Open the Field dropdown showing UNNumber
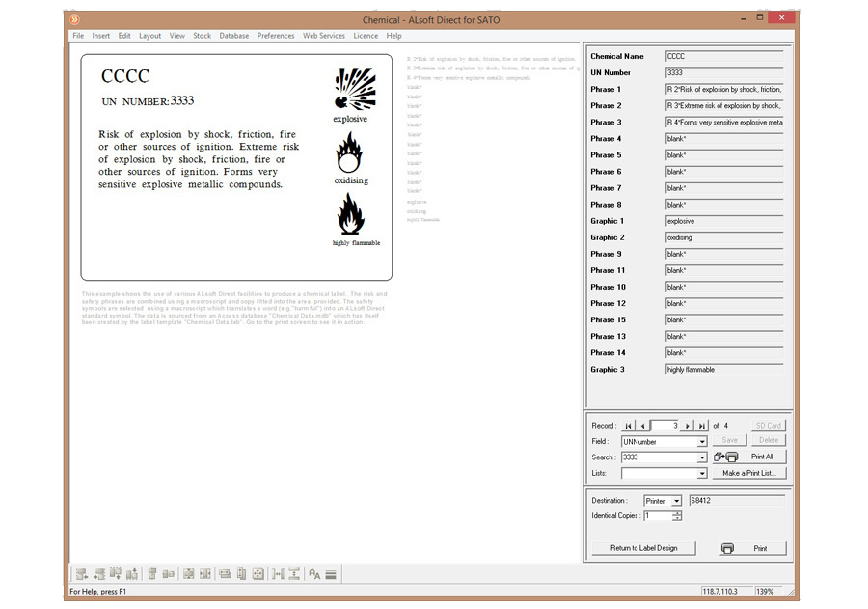The width and height of the screenshot is (868, 609). coord(702,441)
